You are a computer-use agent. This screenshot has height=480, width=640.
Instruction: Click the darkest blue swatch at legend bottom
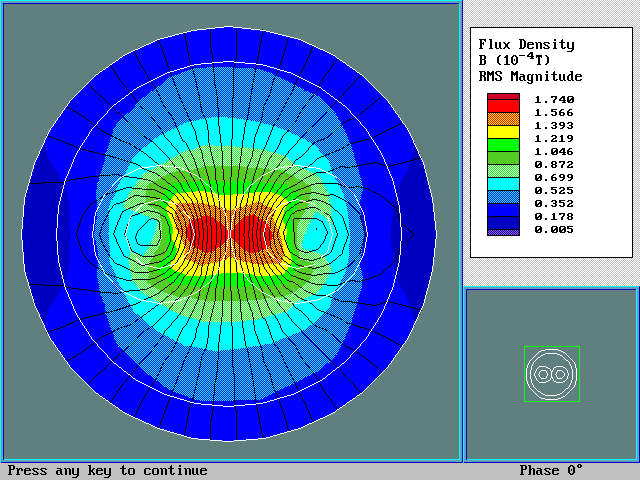(x=503, y=228)
